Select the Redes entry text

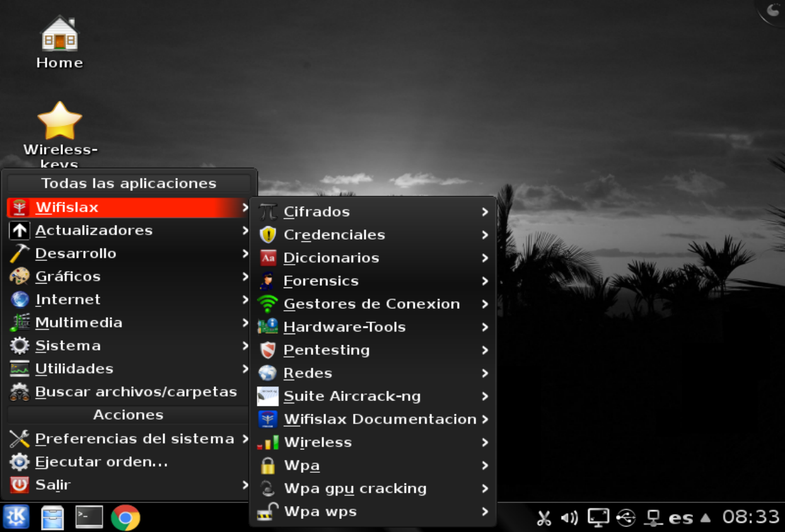[x=308, y=373]
